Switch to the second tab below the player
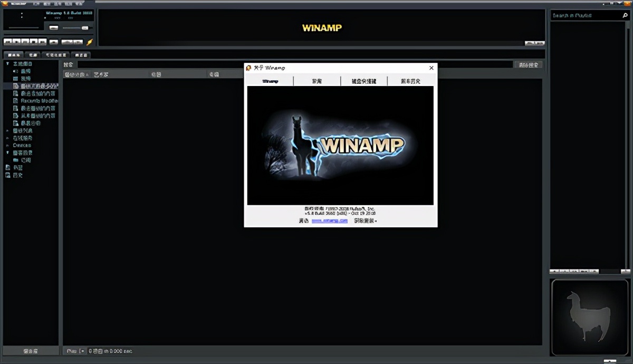The height and width of the screenshot is (364, 633). click(x=33, y=54)
